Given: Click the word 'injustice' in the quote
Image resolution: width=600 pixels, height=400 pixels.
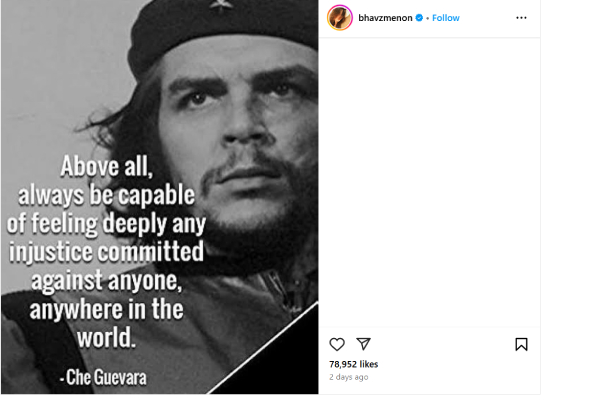Looking at the screenshot, I should 56,249.
